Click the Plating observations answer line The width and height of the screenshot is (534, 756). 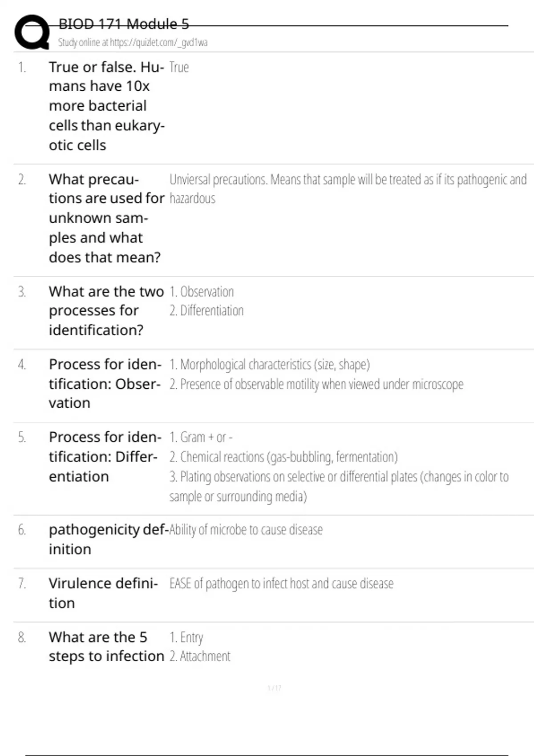coord(338,477)
